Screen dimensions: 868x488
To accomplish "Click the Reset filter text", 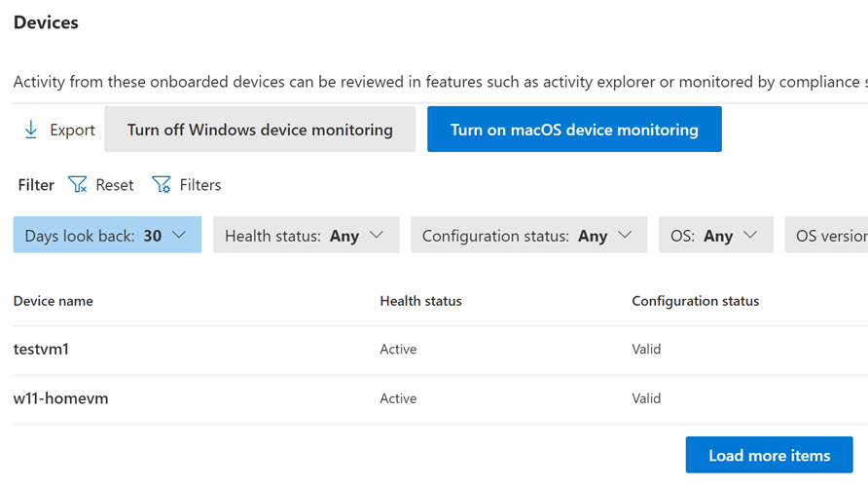I will pyautogui.click(x=115, y=184).
